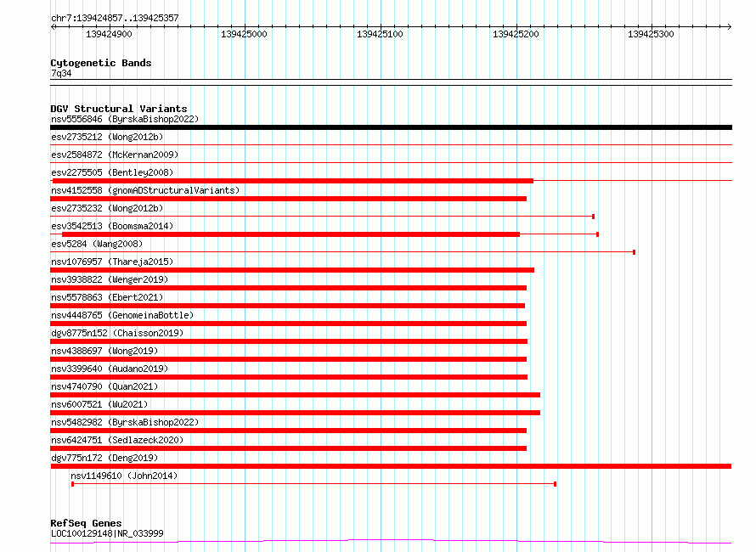Open dgv8775n152 (Chaisson2019) variant label
Screen dimensions: 756x552
click(x=117, y=333)
